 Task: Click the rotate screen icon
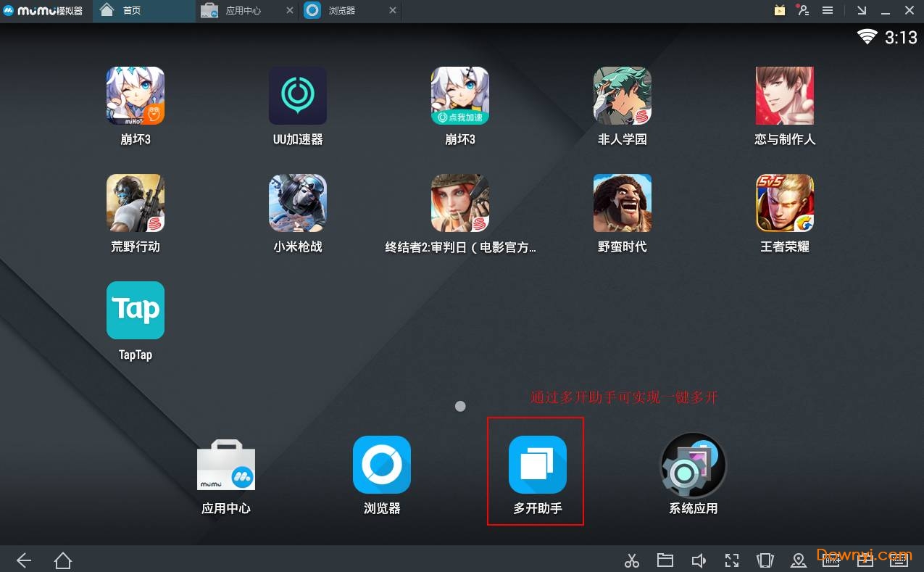coord(765,560)
